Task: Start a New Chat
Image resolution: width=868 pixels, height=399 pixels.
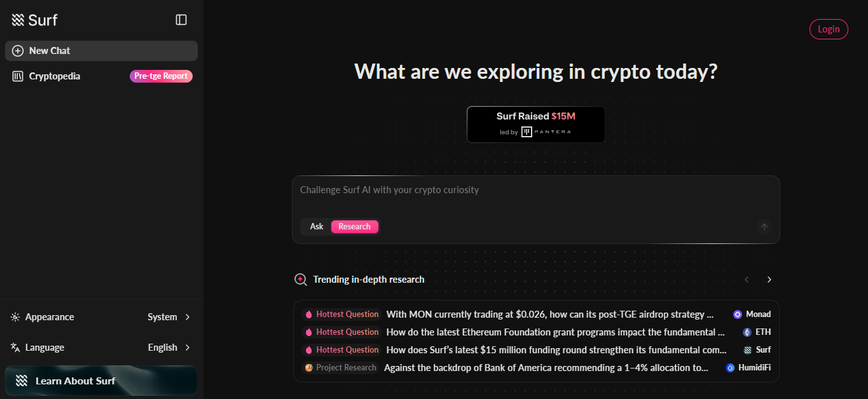Action: click(x=101, y=51)
